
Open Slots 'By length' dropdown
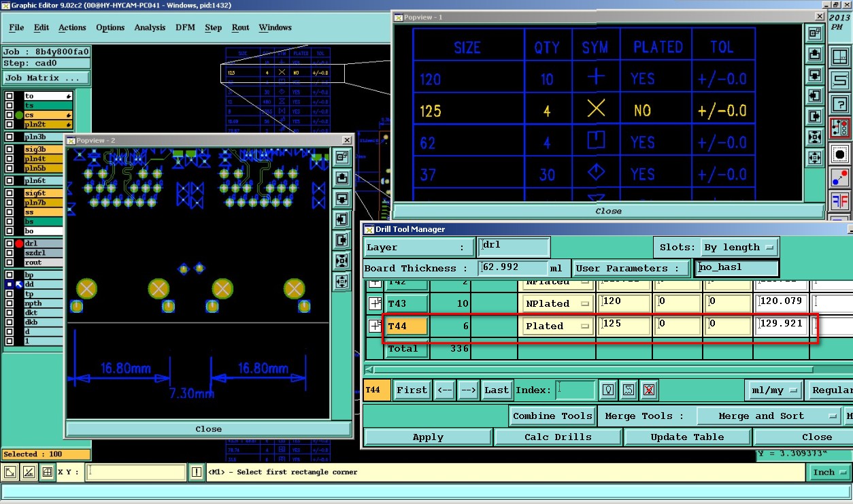[739, 247]
